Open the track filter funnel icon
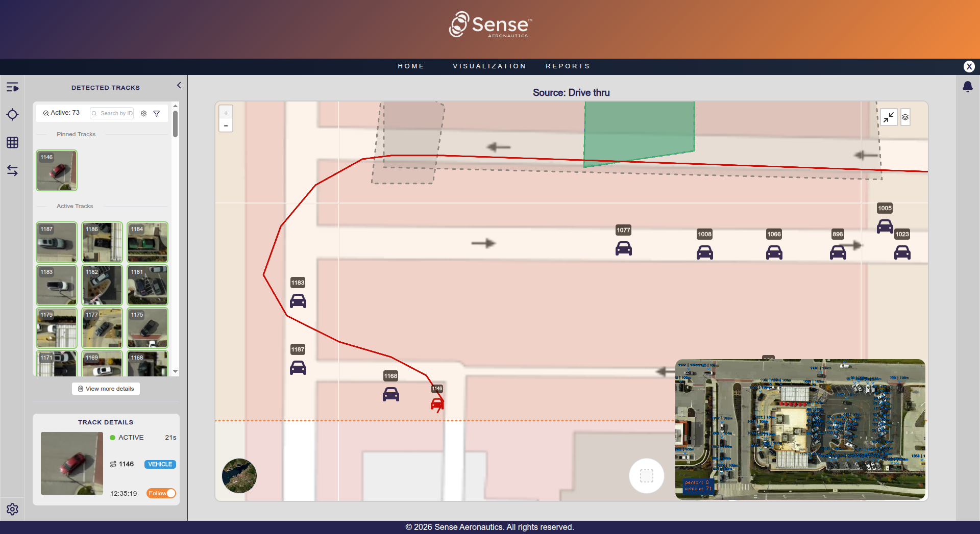The image size is (980, 534). 157,114
